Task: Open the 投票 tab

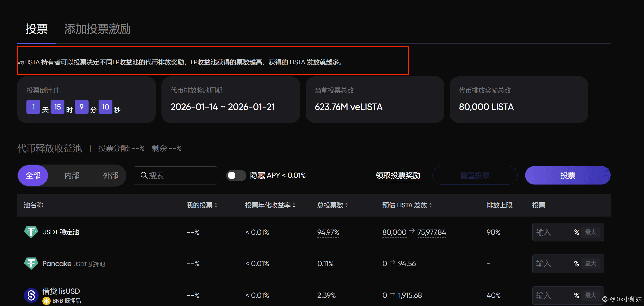Action: click(x=36, y=29)
